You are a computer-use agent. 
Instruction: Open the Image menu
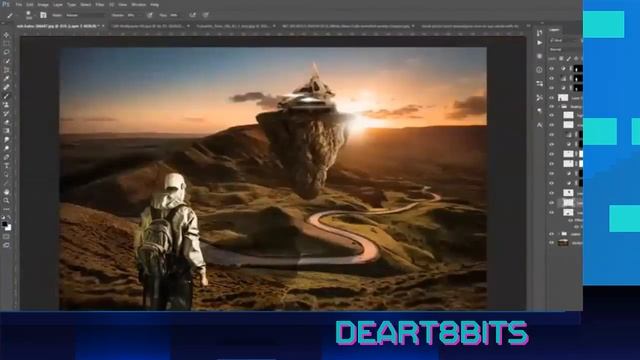pos(43,4)
